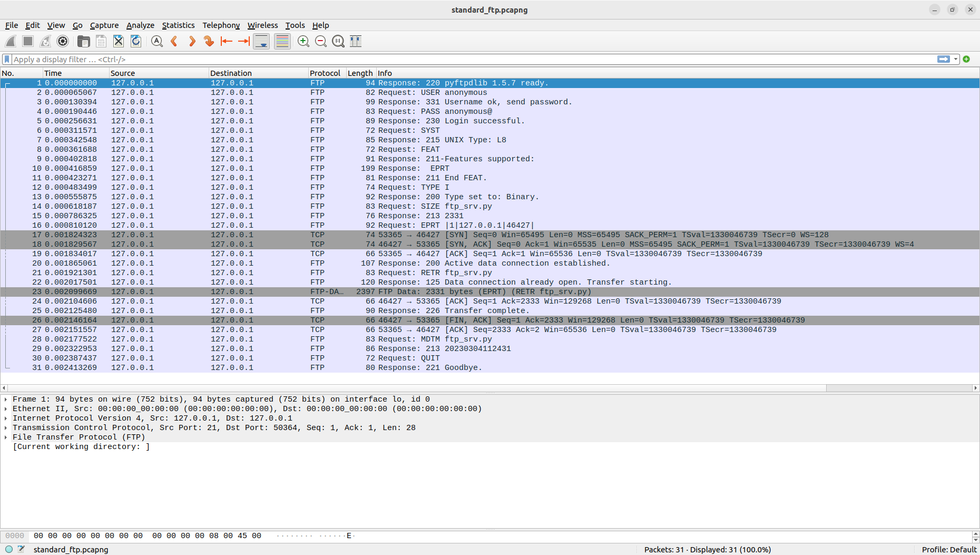Click inside the display filter field
980x555 pixels.
[x=474, y=59]
